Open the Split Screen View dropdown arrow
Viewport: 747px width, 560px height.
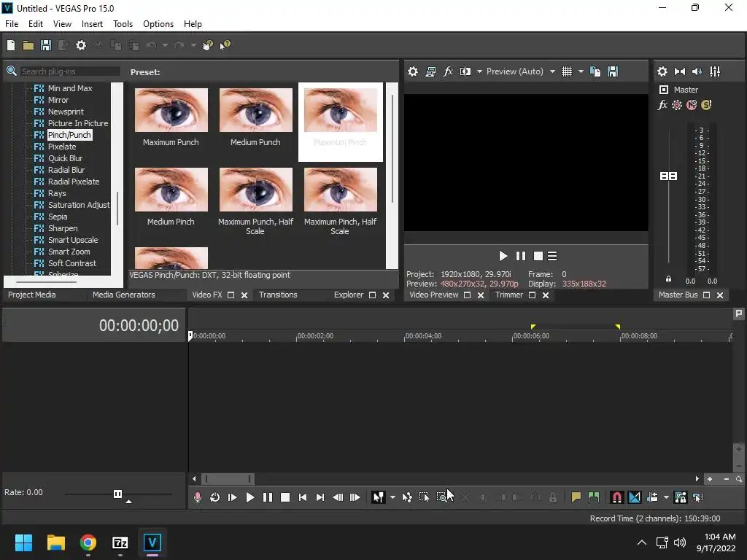click(x=479, y=71)
